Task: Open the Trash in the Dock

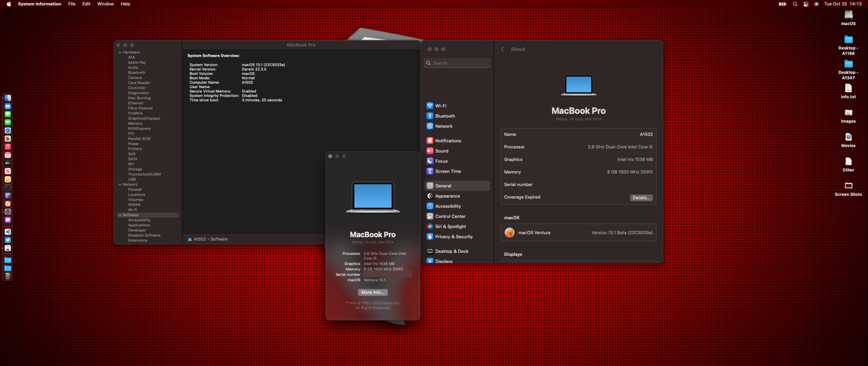Action: pyautogui.click(x=8, y=276)
